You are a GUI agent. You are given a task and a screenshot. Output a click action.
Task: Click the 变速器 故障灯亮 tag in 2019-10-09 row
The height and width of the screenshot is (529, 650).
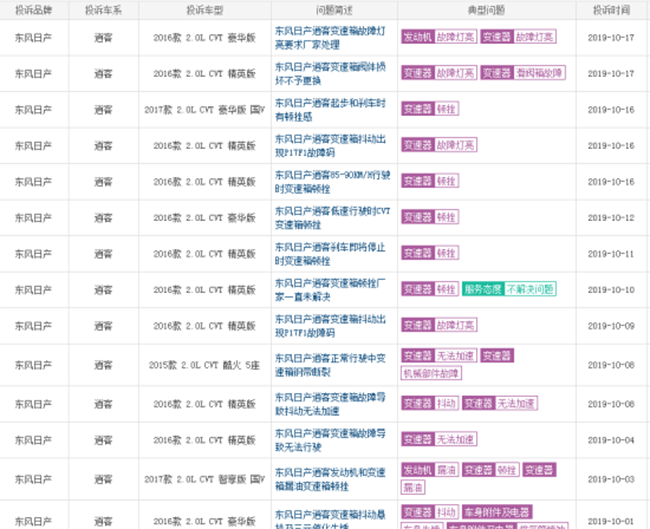coord(439,325)
